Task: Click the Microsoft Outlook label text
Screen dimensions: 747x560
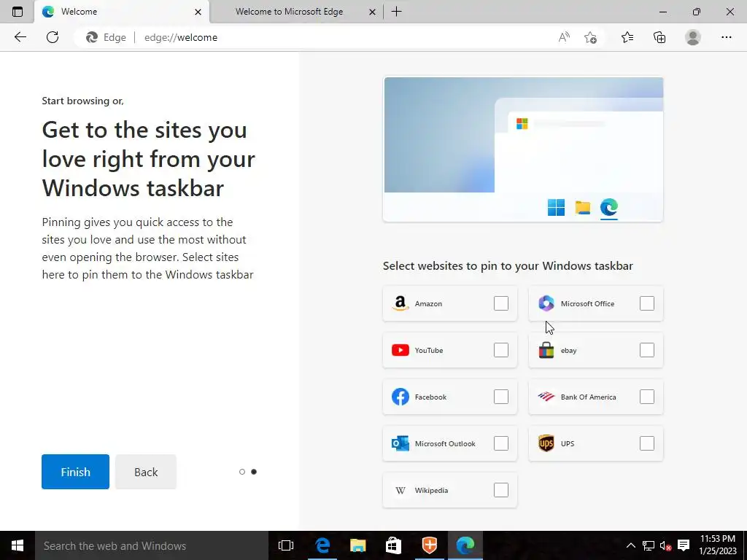Action: tap(445, 443)
